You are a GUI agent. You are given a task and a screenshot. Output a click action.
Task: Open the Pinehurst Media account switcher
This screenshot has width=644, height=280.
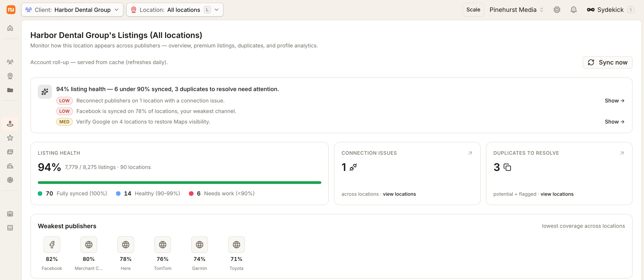pyautogui.click(x=516, y=10)
